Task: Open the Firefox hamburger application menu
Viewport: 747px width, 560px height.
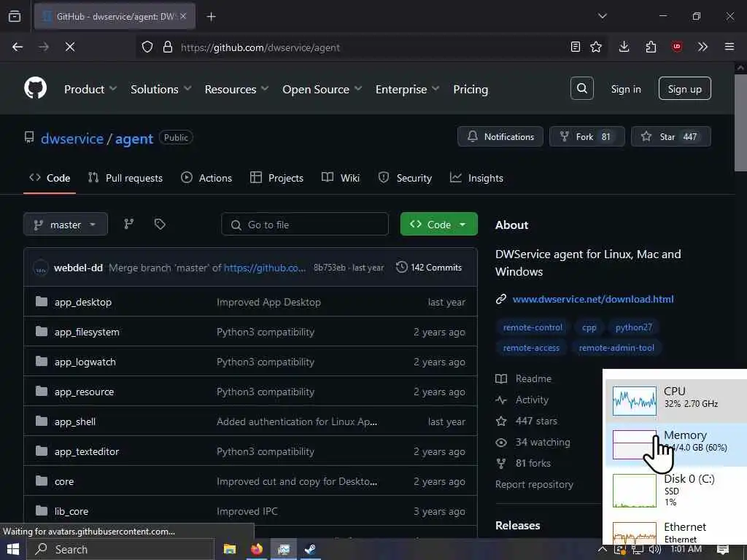Action: (x=729, y=47)
